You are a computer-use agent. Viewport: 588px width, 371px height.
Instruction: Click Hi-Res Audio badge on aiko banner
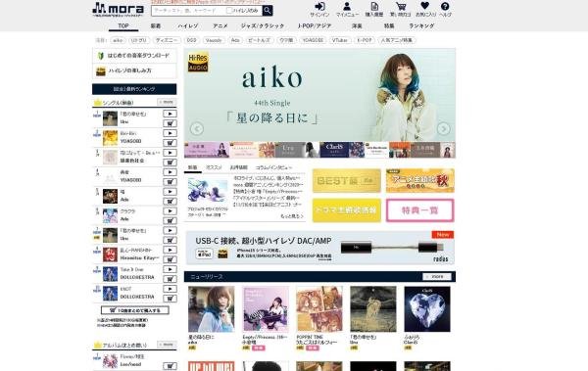(198, 62)
